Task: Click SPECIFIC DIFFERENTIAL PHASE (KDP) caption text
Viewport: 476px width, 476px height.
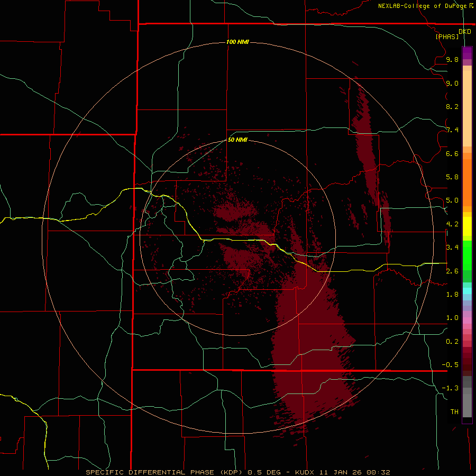Action: [x=164, y=472]
